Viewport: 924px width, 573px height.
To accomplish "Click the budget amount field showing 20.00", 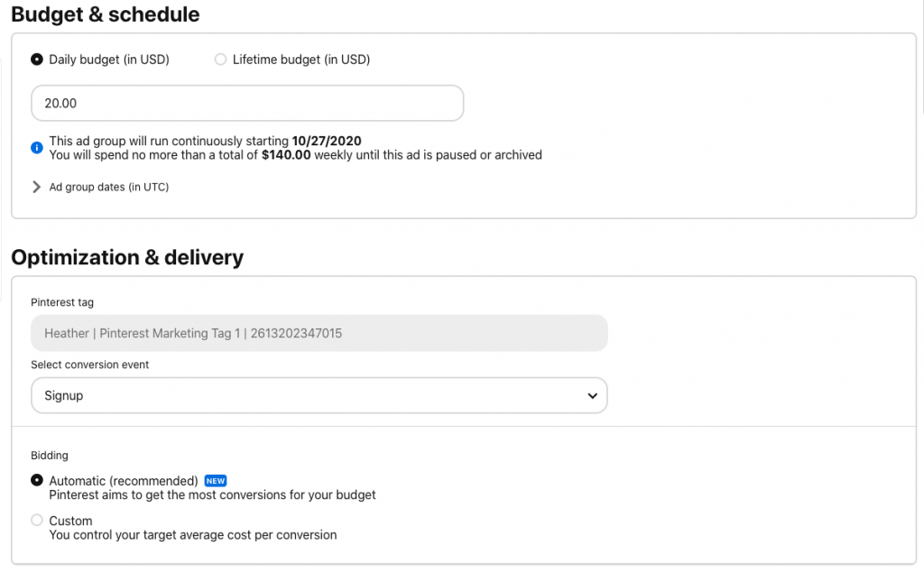I will [246, 104].
